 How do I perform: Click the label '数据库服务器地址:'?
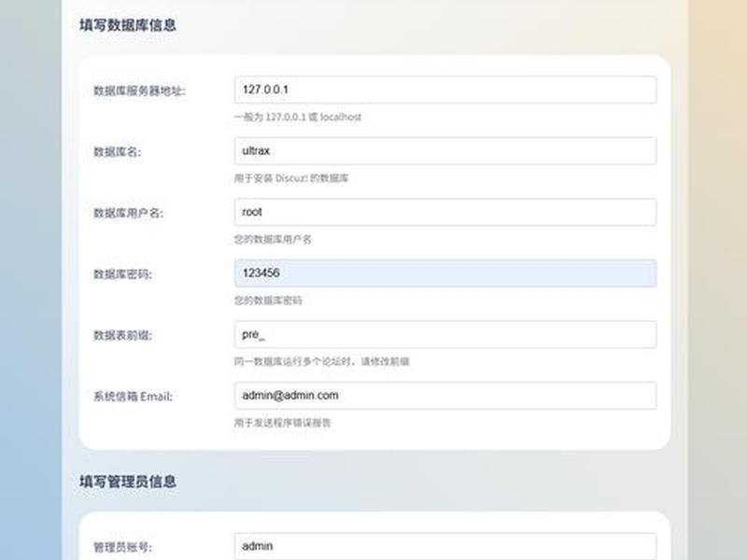click(x=139, y=91)
